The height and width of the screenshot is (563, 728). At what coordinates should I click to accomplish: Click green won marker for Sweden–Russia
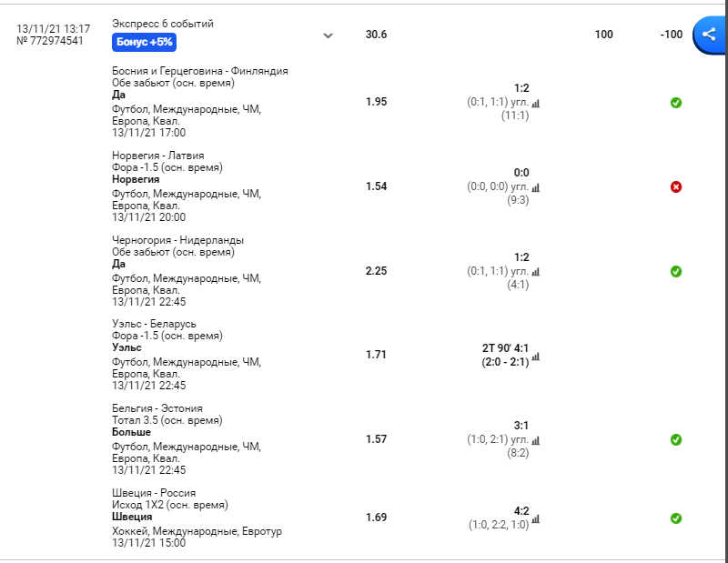pos(676,518)
